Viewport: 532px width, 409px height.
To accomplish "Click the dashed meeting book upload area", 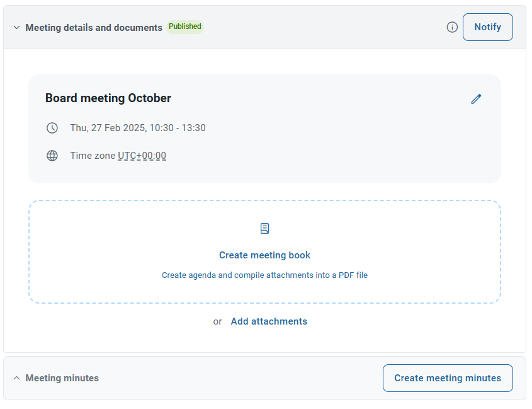I will pos(264,251).
